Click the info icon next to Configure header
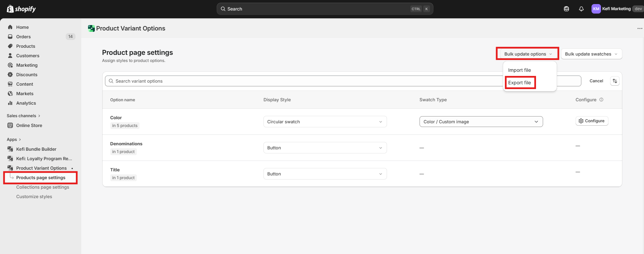The width and height of the screenshot is (644, 254). (x=601, y=100)
